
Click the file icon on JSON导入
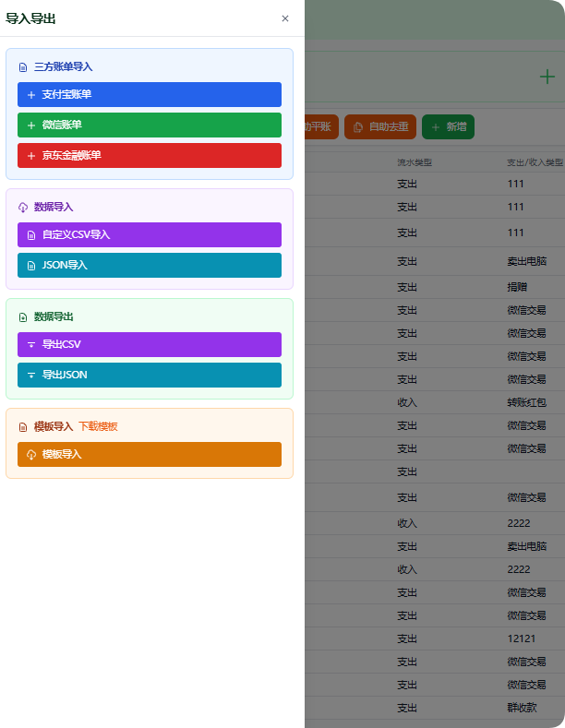(31, 266)
